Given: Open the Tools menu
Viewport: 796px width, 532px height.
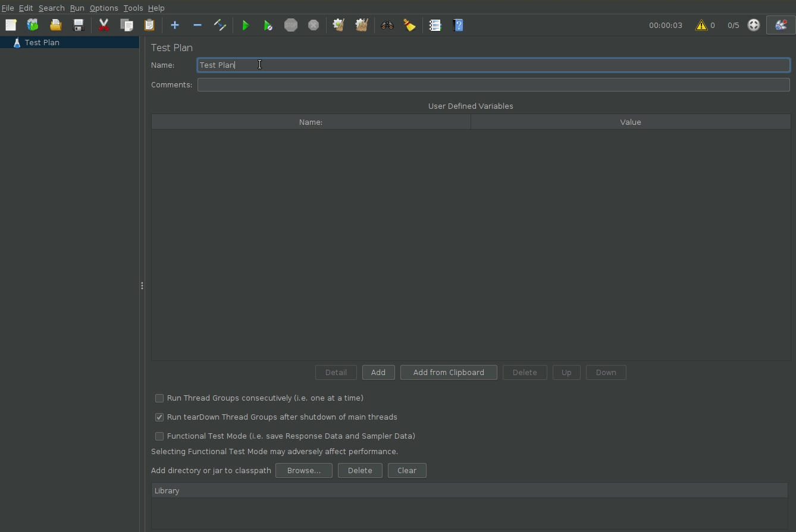Looking at the screenshot, I should click(133, 8).
